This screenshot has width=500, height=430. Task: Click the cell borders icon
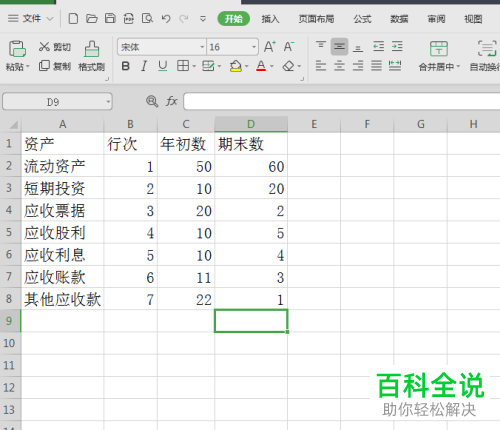point(183,66)
